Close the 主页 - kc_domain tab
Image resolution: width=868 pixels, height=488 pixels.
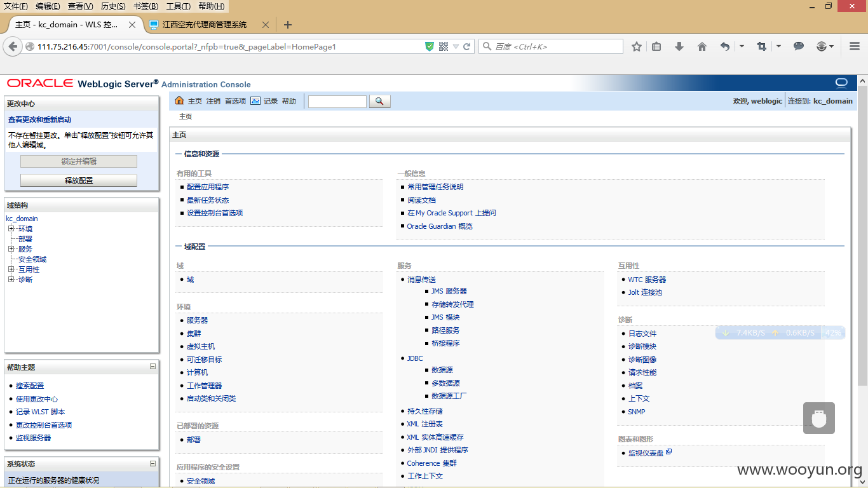[x=132, y=25]
